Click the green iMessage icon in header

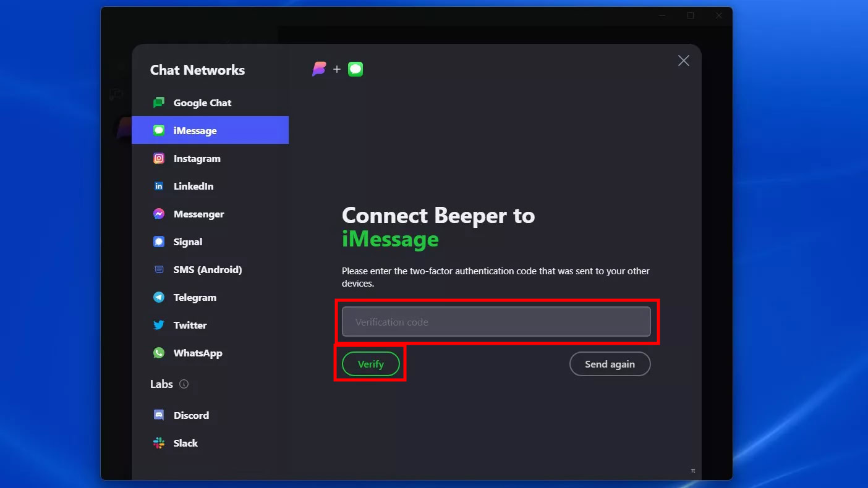click(x=355, y=69)
